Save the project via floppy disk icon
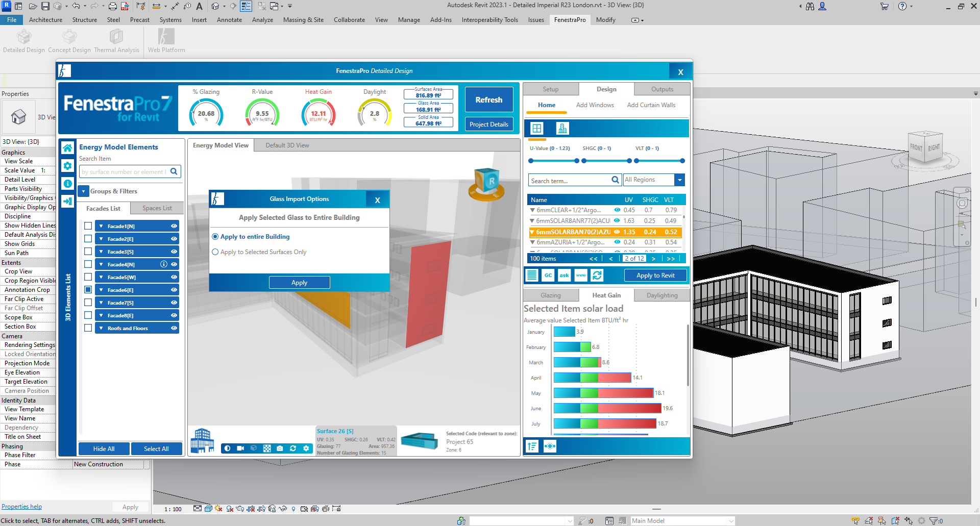The height and width of the screenshot is (526, 980). pyautogui.click(x=45, y=6)
